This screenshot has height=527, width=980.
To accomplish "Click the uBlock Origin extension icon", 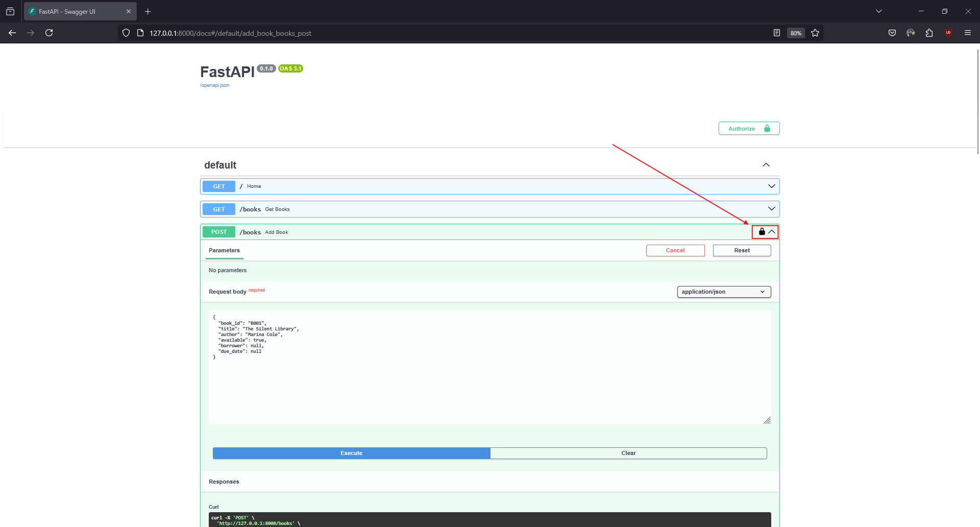I will pos(948,33).
